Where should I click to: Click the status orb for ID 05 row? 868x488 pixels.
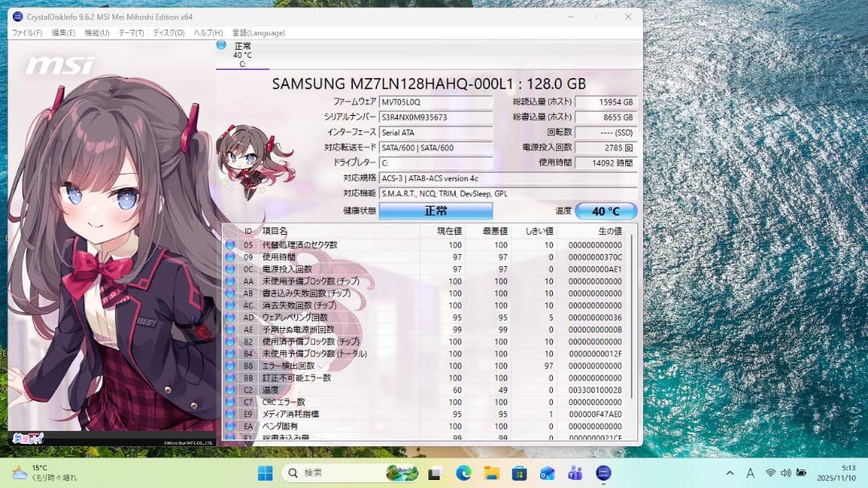pyautogui.click(x=231, y=245)
